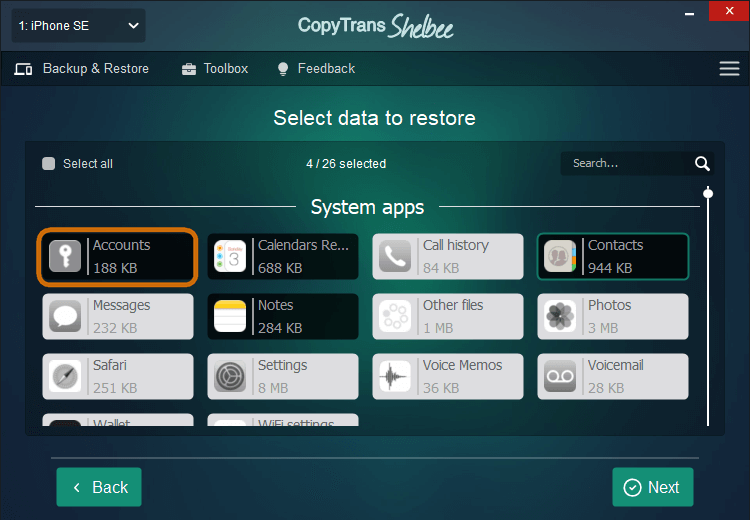Screen dimensions: 750x520
Task: Deselect the Accounts 188 KB tile
Action: tap(118, 256)
